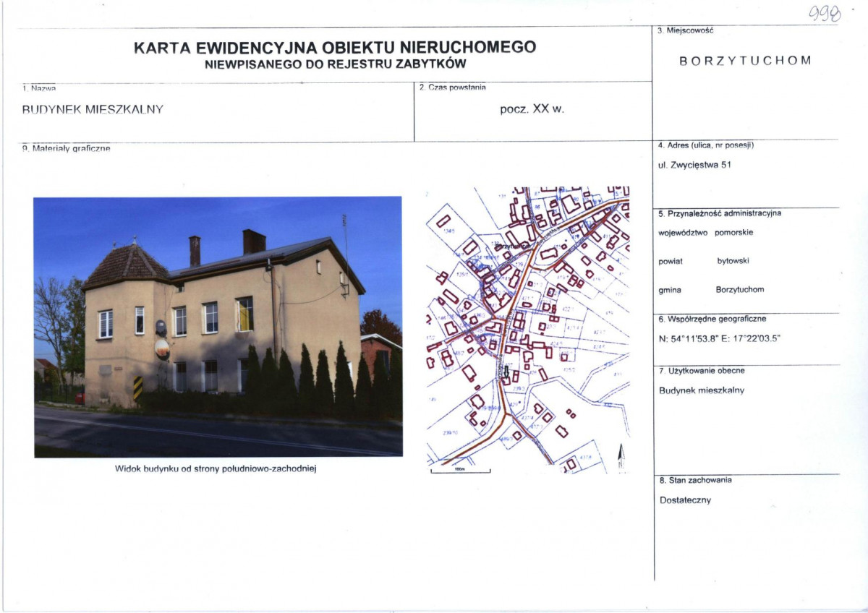Image resolution: width=868 pixels, height=613 pixels.
Task: Click the subtitle "NIEWPISANEGO DO REJESTRU ZABYTKÓW"
Action: 335,64
